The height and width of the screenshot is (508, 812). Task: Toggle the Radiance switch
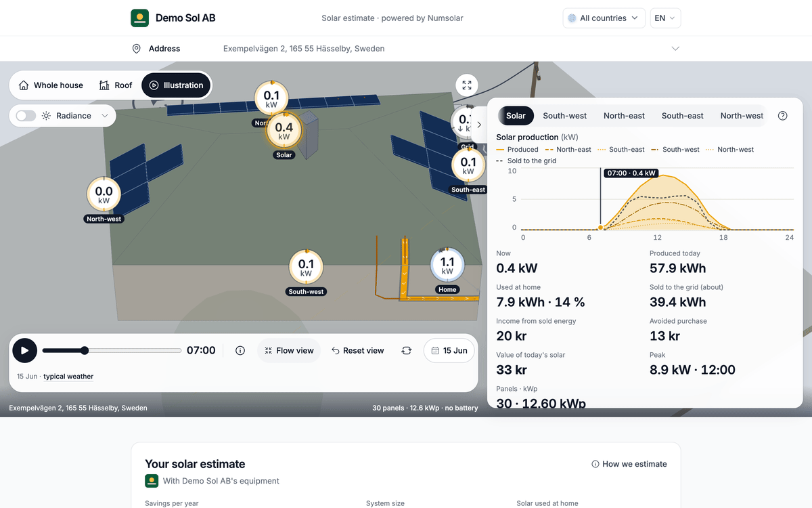pyautogui.click(x=26, y=116)
